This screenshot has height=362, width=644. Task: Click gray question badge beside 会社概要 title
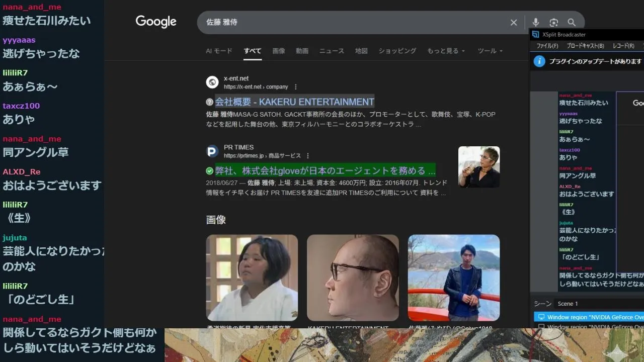coord(210,102)
